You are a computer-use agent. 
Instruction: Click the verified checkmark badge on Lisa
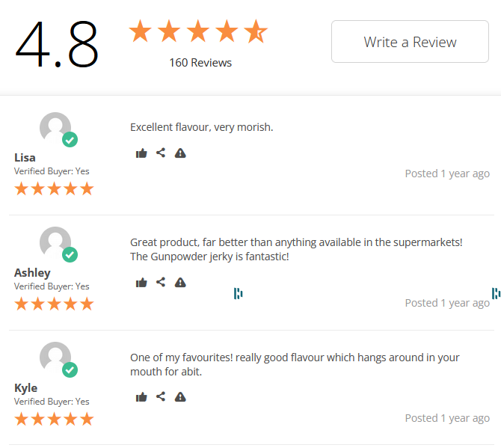pyautogui.click(x=70, y=140)
